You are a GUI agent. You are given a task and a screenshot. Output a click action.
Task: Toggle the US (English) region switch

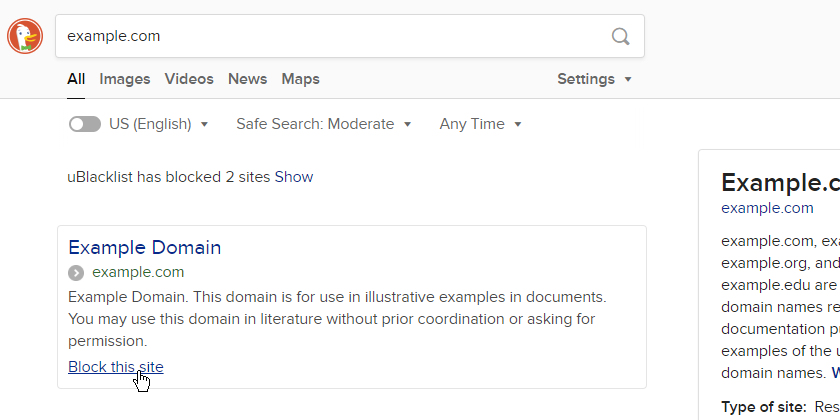(85, 124)
